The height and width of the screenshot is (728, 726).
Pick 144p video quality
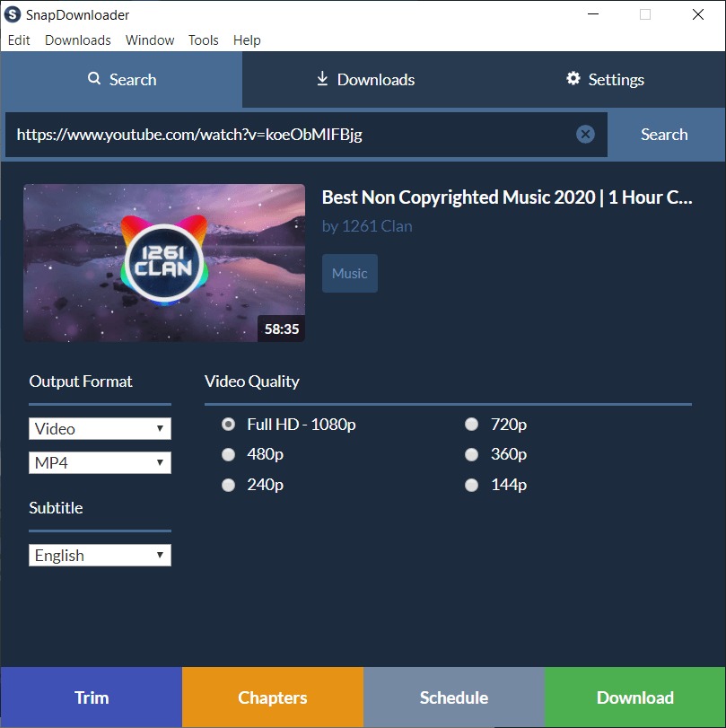(471, 485)
